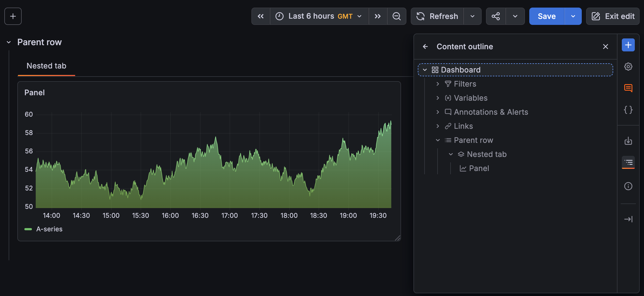Viewport: 644px width, 296px height.
Task: Open the Save options dropdown arrow
Action: pyautogui.click(x=573, y=16)
